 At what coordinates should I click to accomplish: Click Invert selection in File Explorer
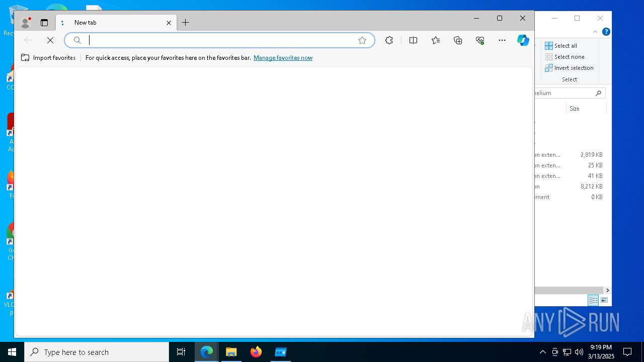(x=569, y=68)
